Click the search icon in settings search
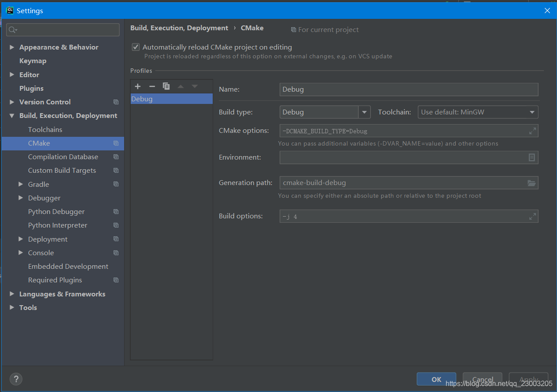 click(x=12, y=30)
